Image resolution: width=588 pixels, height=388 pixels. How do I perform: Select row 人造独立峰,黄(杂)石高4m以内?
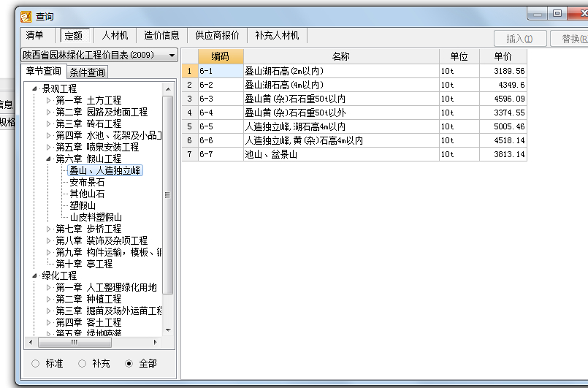(354, 140)
